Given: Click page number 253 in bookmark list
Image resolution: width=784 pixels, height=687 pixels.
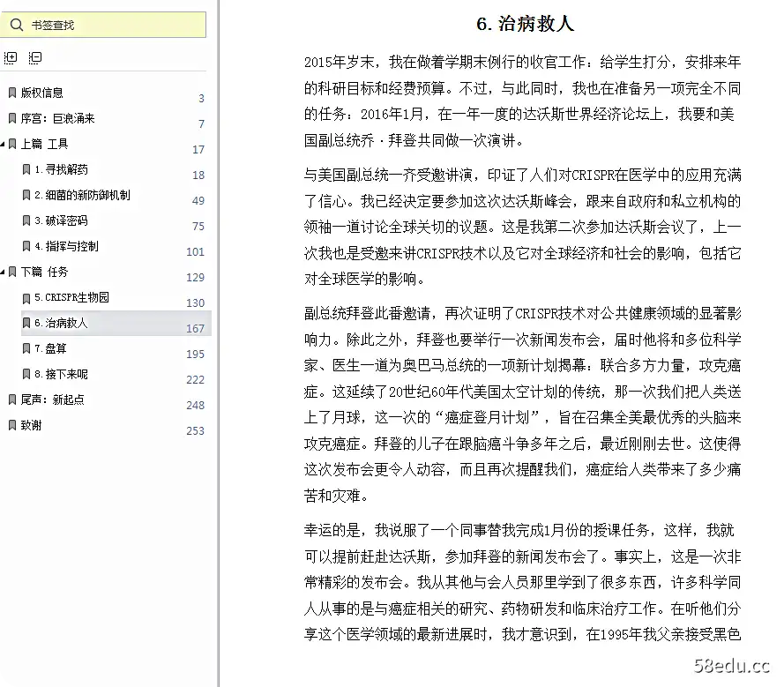Looking at the screenshot, I should (x=196, y=431).
